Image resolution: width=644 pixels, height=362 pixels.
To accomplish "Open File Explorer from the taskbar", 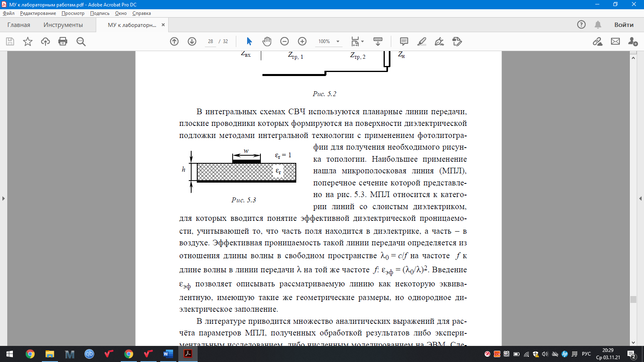I will coord(50,354).
